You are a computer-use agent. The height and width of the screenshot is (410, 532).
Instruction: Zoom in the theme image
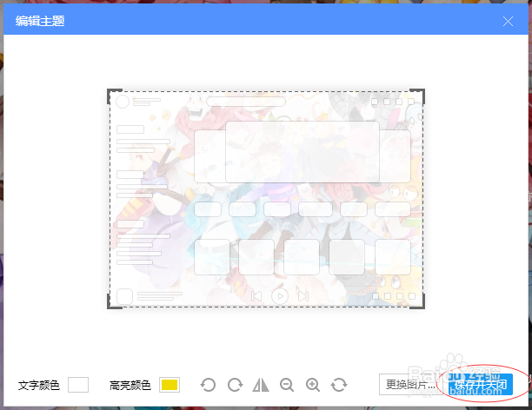pos(313,385)
